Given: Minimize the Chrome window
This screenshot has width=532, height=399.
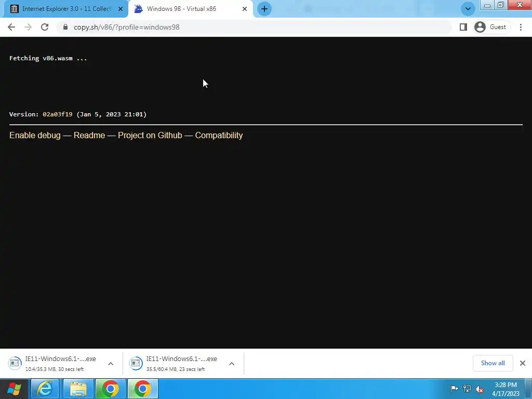Looking at the screenshot, I should [x=487, y=5].
